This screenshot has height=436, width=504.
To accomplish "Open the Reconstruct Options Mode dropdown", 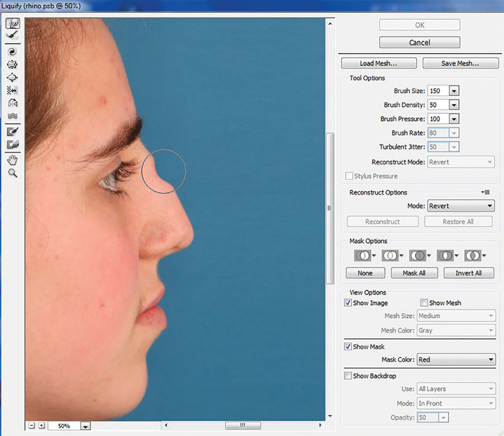I will pos(489,206).
